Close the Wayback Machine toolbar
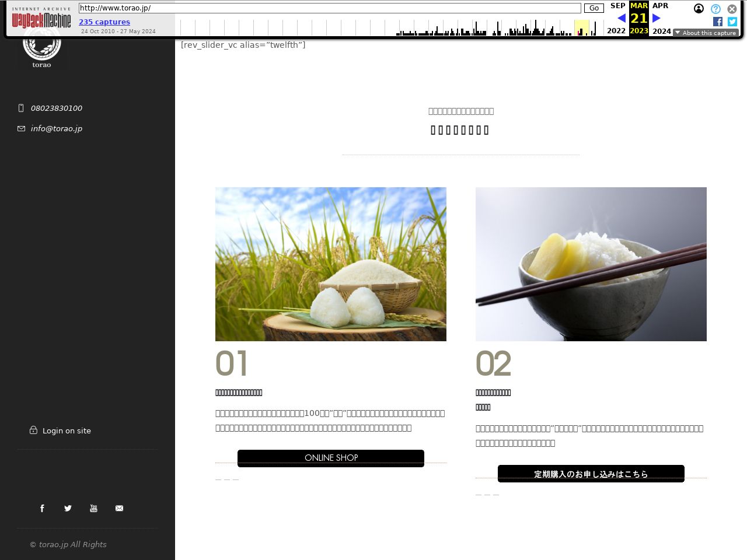Viewport: 747px width, 560px height. tap(732, 9)
